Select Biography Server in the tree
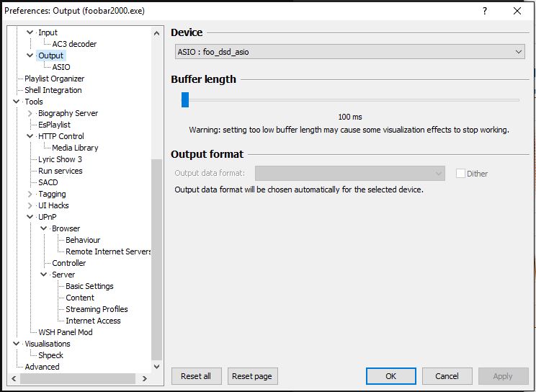The image size is (536, 392). pyautogui.click(x=68, y=113)
